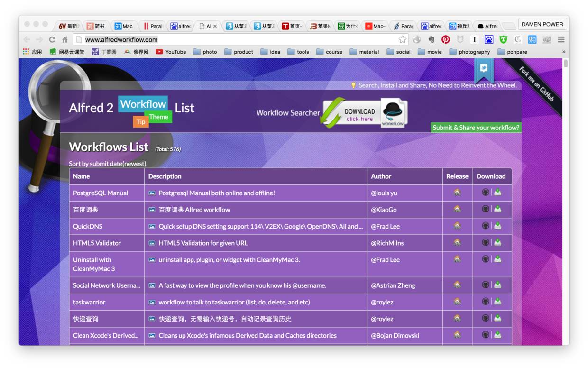Reload the page with the refresh icon
Image resolution: width=588 pixels, height=368 pixels.
(x=52, y=39)
